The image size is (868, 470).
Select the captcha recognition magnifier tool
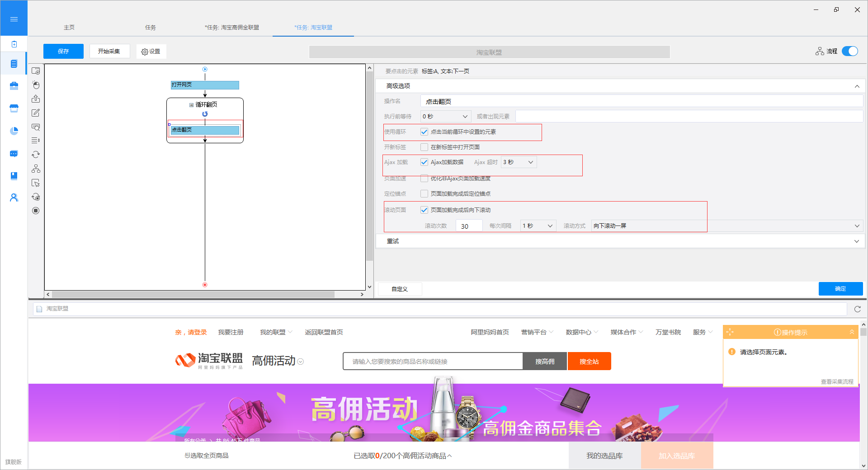(36, 127)
